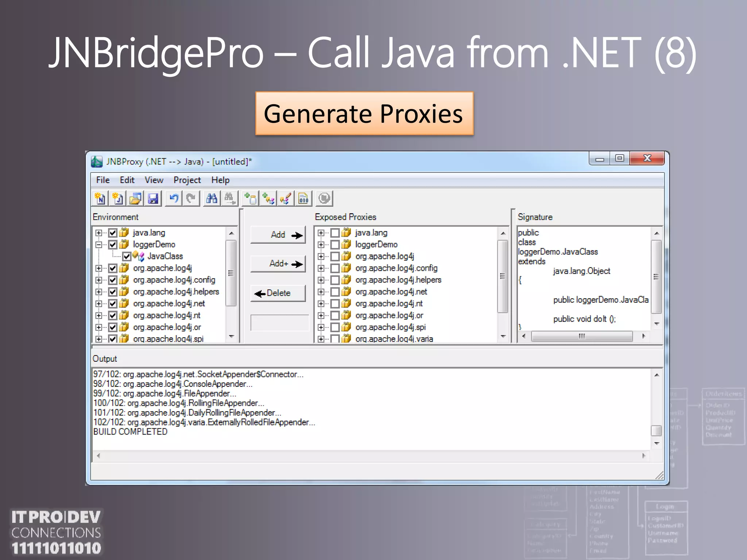Add classes from classpath toolbar icon

[x=268, y=198]
